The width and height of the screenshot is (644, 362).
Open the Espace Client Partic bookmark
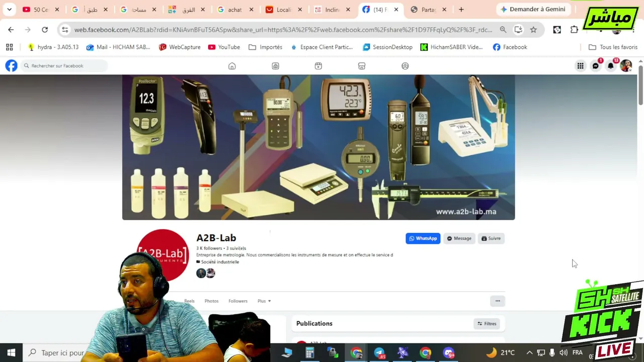(x=321, y=47)
